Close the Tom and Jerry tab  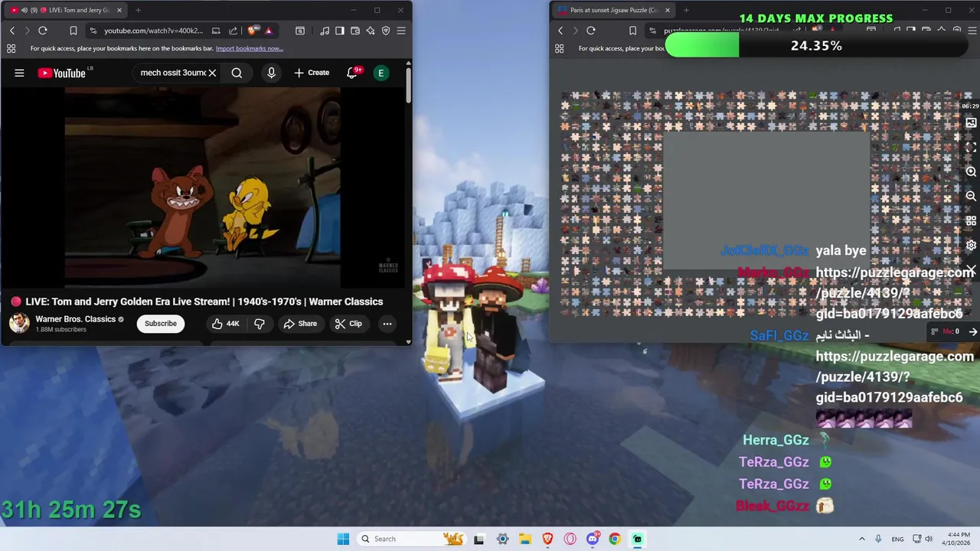pos(119,10)
